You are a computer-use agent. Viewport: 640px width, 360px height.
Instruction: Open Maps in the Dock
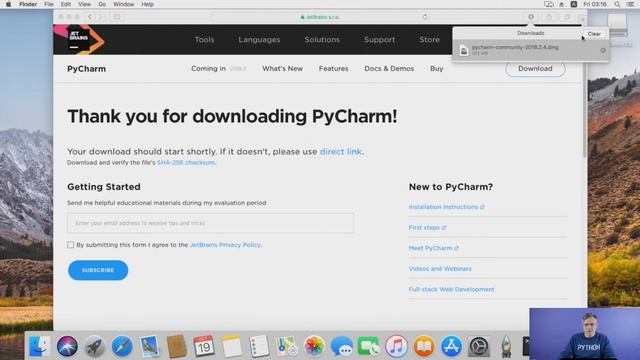[287, 346]
